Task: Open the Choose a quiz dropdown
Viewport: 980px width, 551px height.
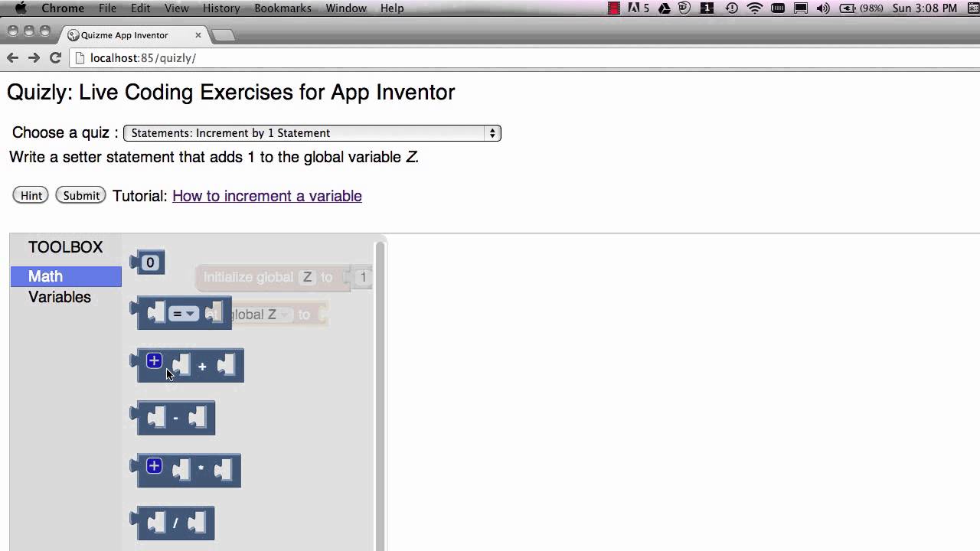Action: click(312, 133)
